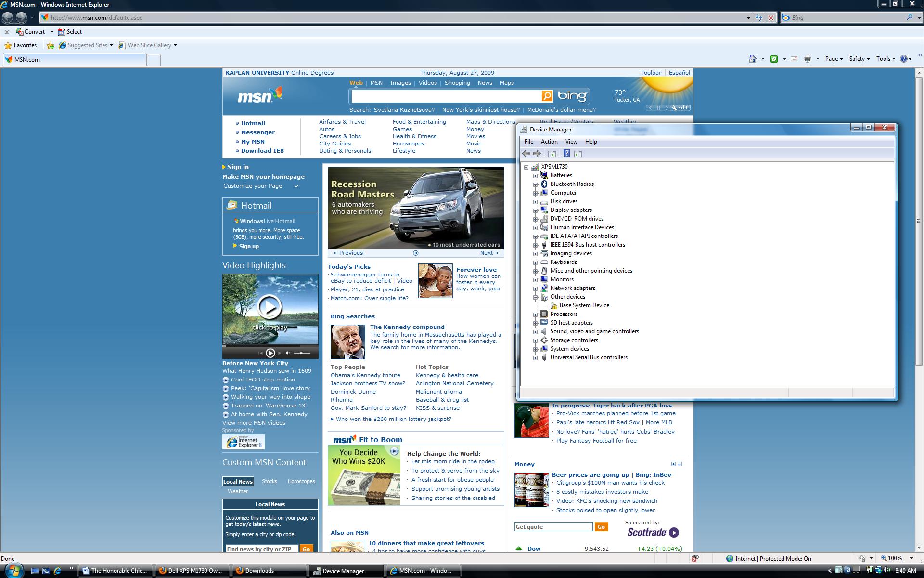
Task: Click Sign in on MSN page
Action: [x=238, y=167]
